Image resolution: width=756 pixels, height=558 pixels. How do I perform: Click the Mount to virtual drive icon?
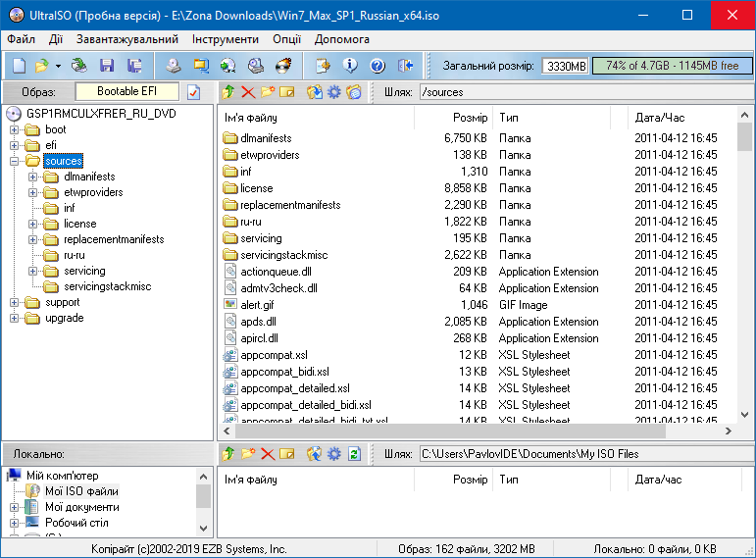click(x=256, y=65)
